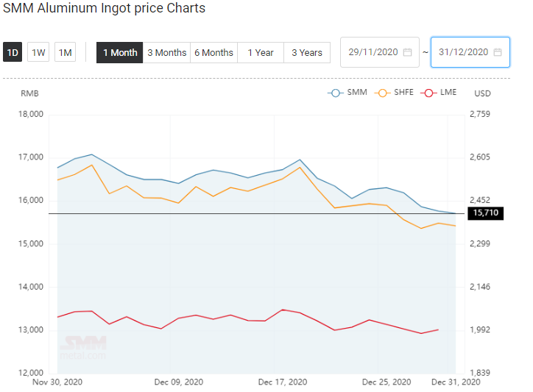533x392 pixels.
Task: Click the end date field 31/12/2020
Action: point(470,52)
